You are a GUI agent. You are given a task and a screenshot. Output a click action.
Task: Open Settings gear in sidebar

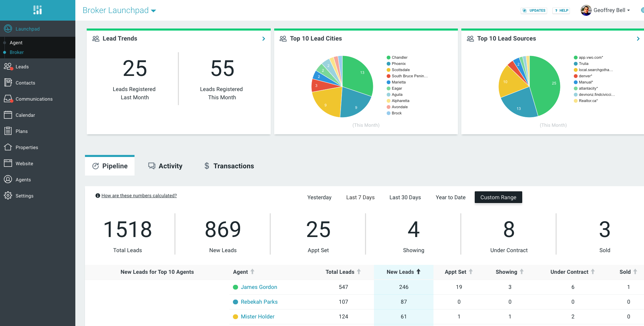[8, 196]
